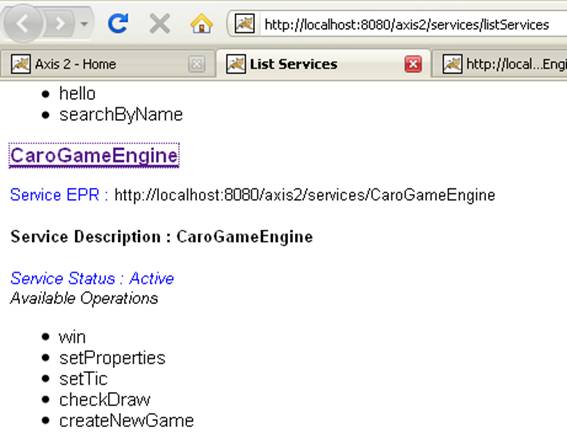567x444 pixels.
Task: Stop loading with the gray X icon
Action: tap(159, 24)
